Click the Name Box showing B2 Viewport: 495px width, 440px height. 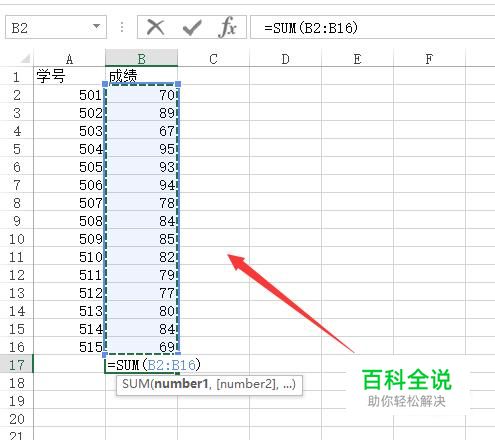pos(56,27)
